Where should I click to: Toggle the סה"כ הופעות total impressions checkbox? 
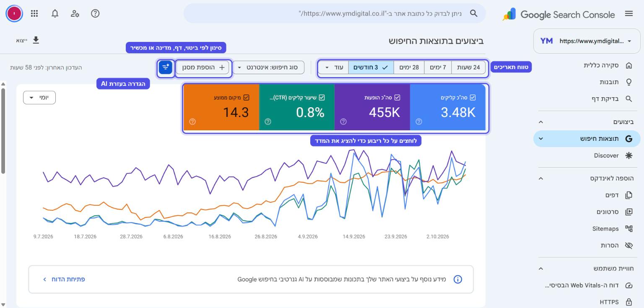[397, 98]
